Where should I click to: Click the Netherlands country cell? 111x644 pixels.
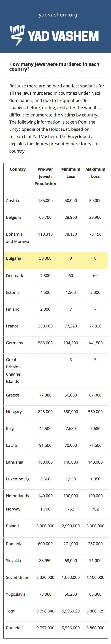tap(18, 496)
